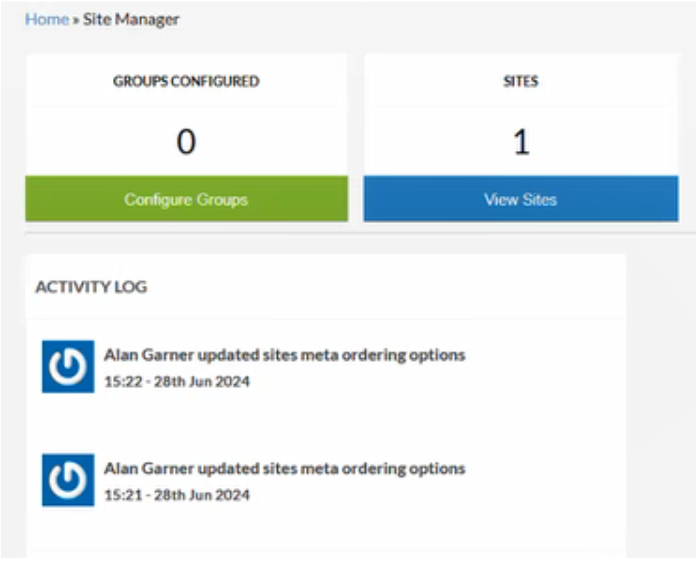Click the groups configured count 0
Viewport: 696px width, 562px height.
pyautogui.click(x=186, y=142)
